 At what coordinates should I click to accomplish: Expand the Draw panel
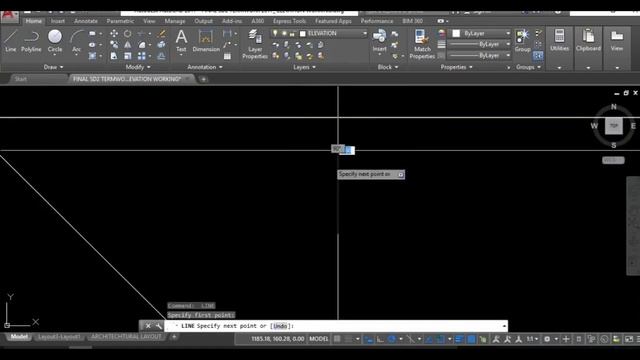(x=53, y=67)
